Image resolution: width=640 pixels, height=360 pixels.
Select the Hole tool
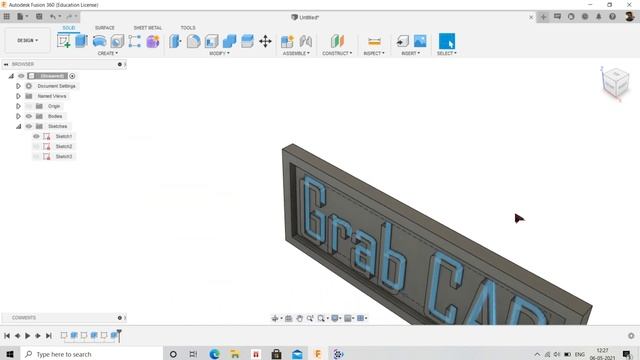click(x=117, y=41)
